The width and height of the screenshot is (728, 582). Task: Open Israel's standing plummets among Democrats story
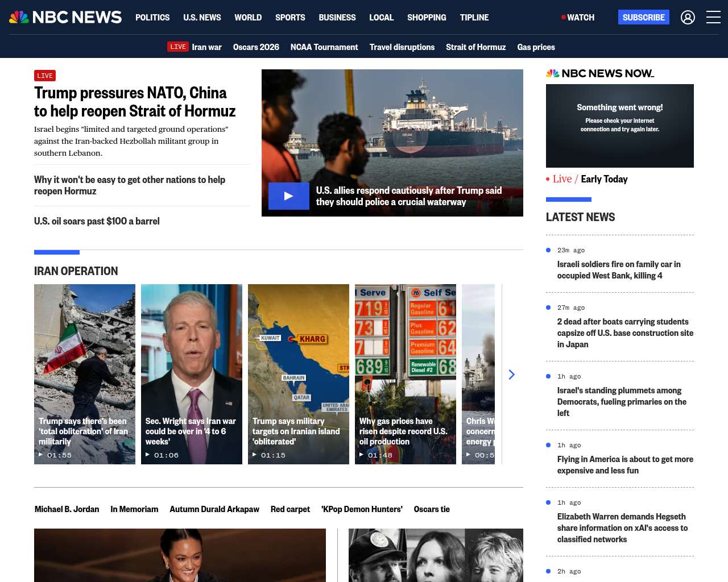pos(622,402)
